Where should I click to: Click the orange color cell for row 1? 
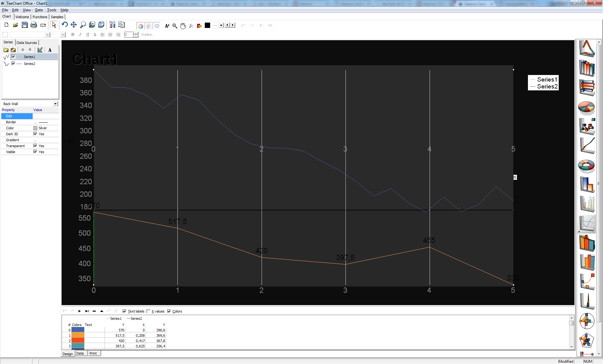click(78, 335)
